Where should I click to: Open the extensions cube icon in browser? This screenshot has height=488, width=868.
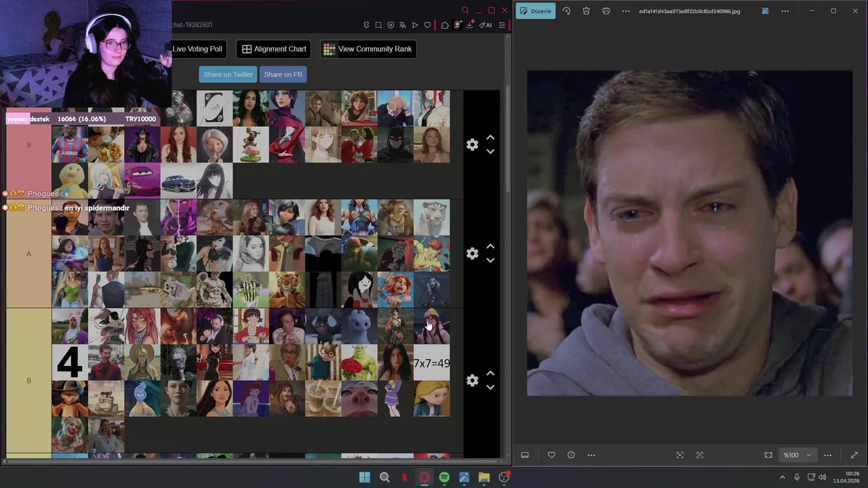445,25
